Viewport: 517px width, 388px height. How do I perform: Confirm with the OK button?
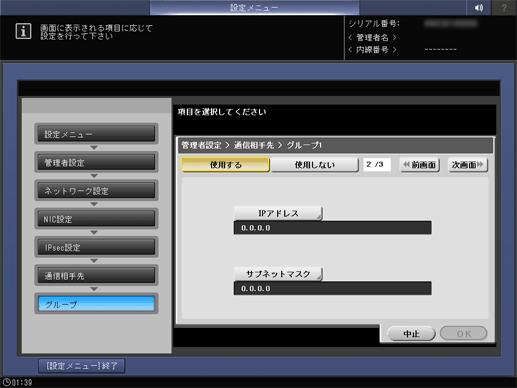tap(464, 333)
